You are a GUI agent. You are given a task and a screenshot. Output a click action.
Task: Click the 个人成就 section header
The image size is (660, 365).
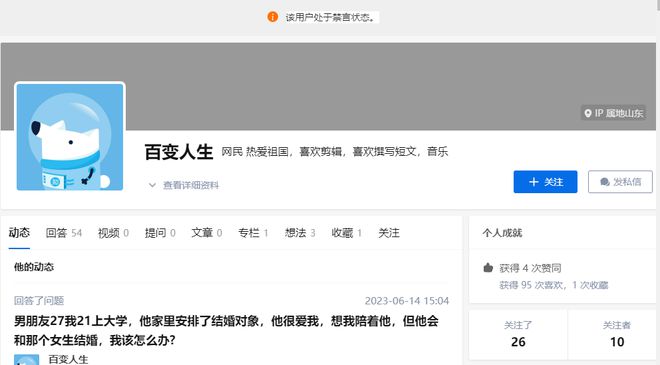pos(502,233)
